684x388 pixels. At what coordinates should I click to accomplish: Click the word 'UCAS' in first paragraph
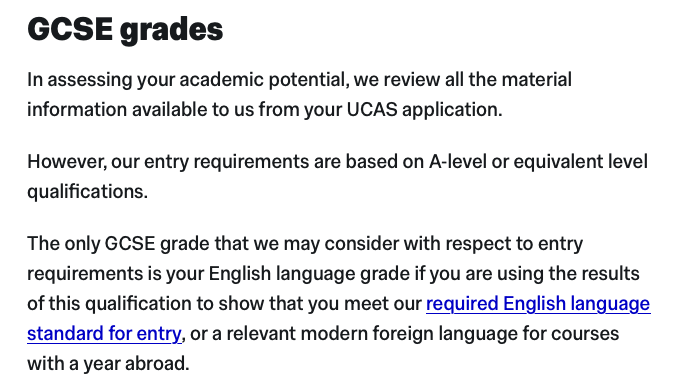click(x=372, y=110)
